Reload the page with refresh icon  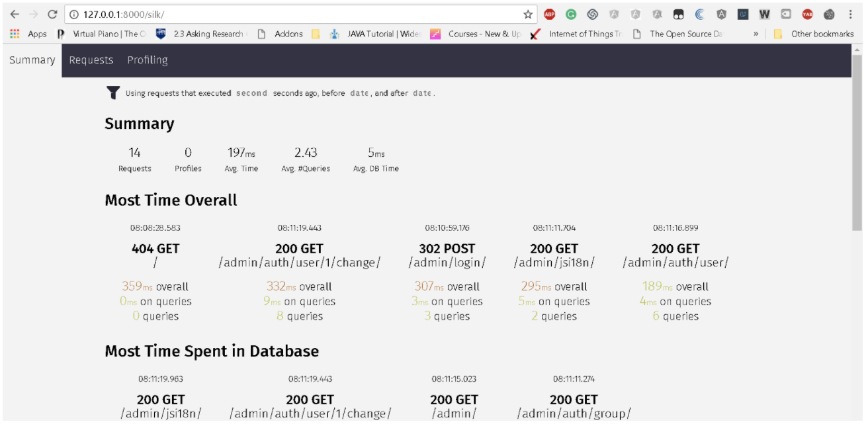point(53,14)
